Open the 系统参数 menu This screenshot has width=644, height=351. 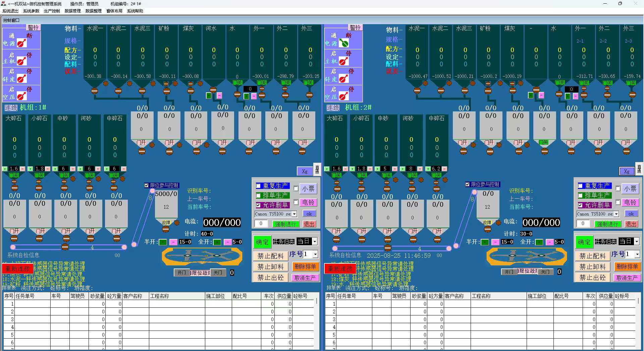coord(31,11)
